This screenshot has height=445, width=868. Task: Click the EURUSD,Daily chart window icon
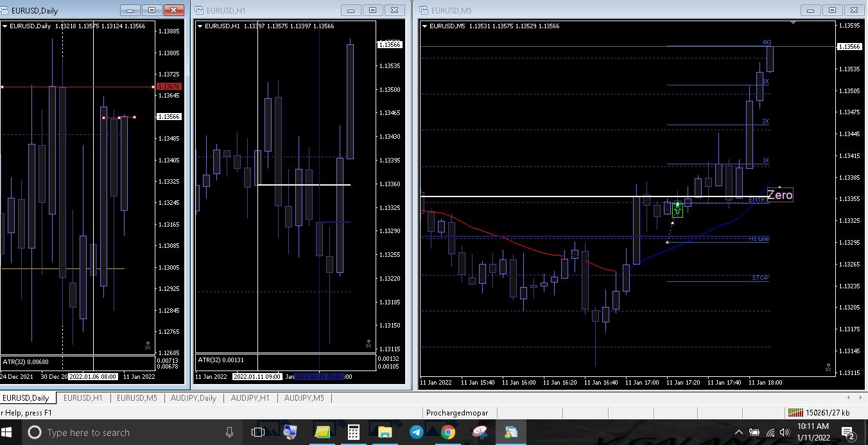tap(5, 10)
